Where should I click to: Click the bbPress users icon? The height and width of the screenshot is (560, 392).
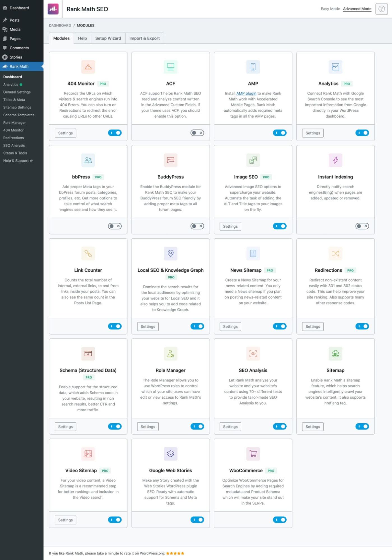click(88, 160)
